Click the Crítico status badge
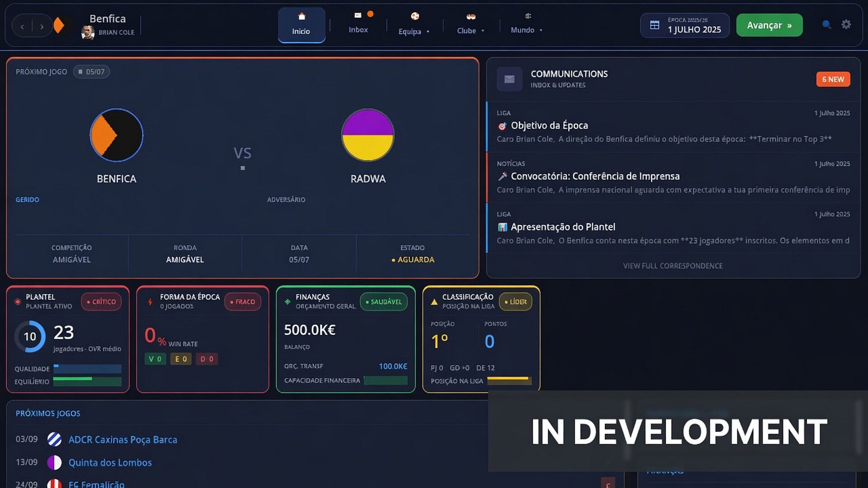Image resolution: width=868 pixels, height=488 pixels. [101, 302]
